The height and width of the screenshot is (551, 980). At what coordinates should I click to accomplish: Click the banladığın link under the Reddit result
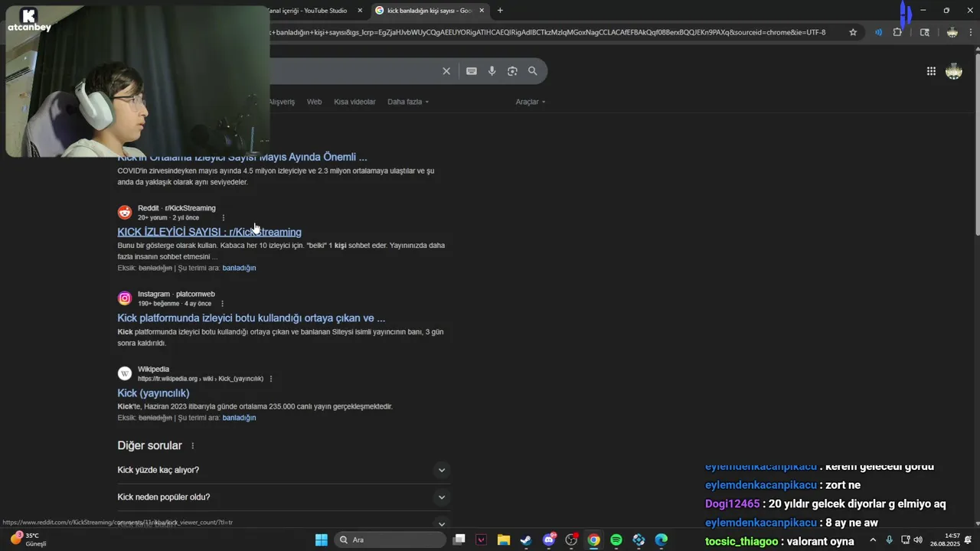(x=239, y=268)
